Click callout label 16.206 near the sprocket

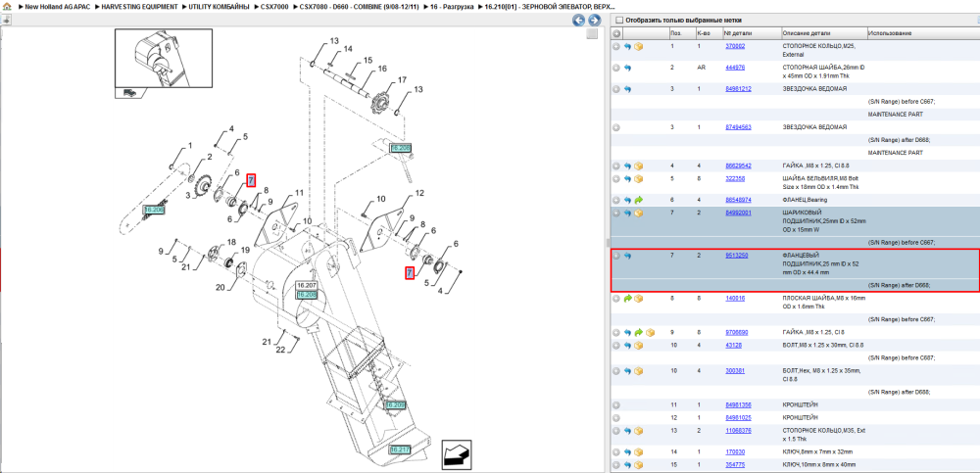click(153, 210)
